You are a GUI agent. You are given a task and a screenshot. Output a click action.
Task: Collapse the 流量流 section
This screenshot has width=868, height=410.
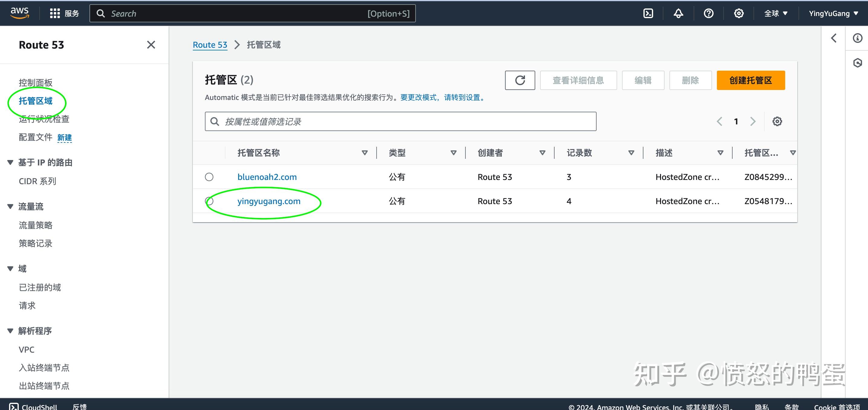pos(10,206)
